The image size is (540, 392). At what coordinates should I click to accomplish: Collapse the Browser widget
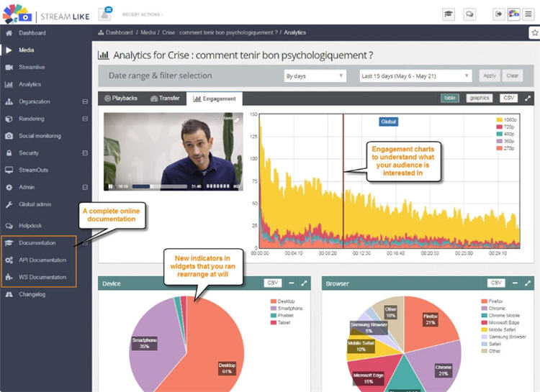coord(515,283)
